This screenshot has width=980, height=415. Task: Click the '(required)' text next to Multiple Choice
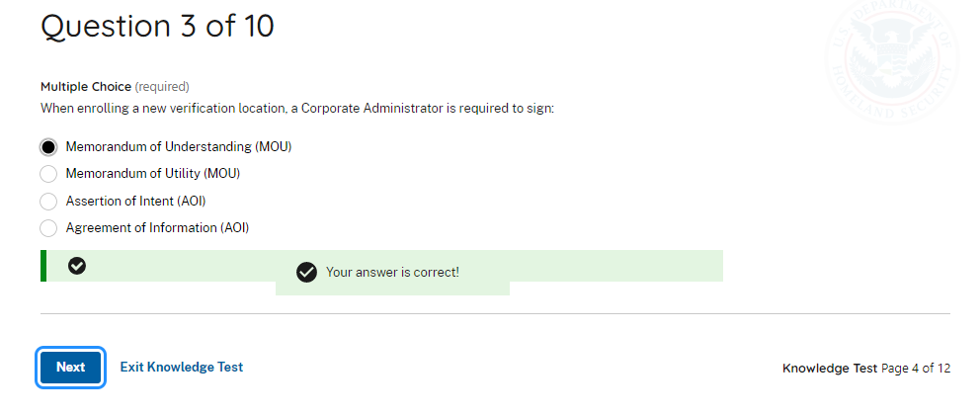[x=162, y=87]
